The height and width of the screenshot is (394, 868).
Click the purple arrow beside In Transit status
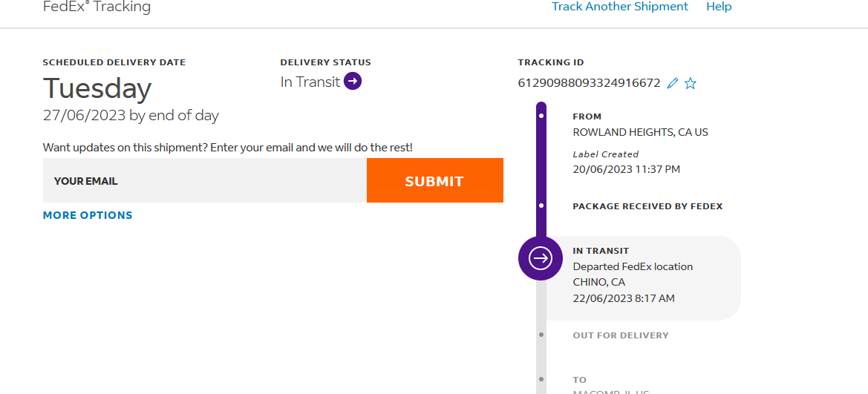(x=353, y=81)
